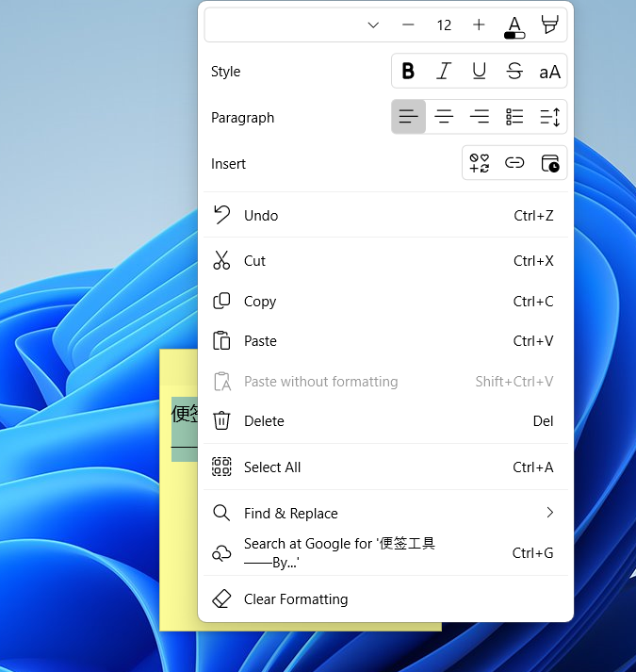Select the highlighter tool icon
Image resolution: width=636 pixels, height=672 pixels.
coord(550,25)
